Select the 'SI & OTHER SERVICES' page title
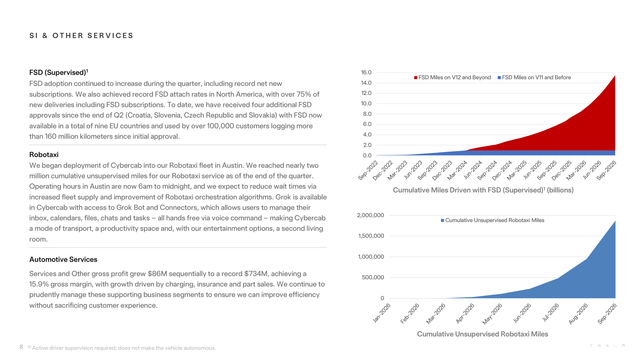 point(81,36)
